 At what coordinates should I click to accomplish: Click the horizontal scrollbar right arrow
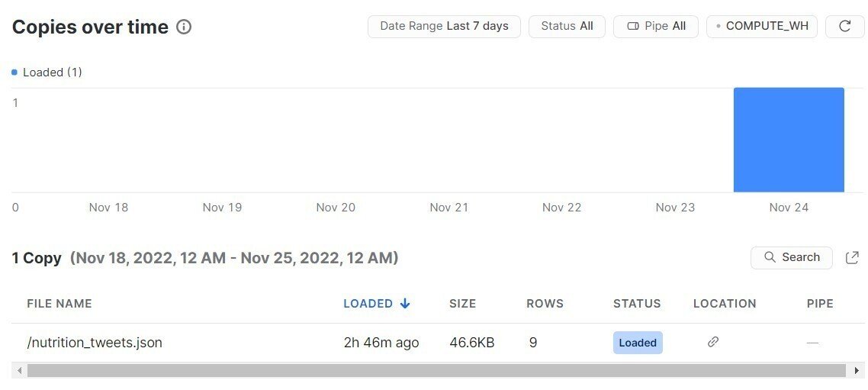pos(857,370)
